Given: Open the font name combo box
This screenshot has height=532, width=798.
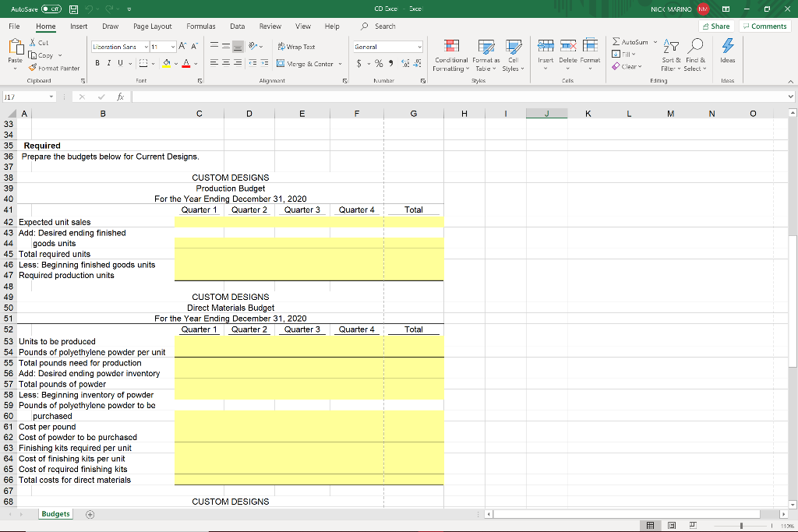Looking at the screenshot, I should [x=120, y=47].
